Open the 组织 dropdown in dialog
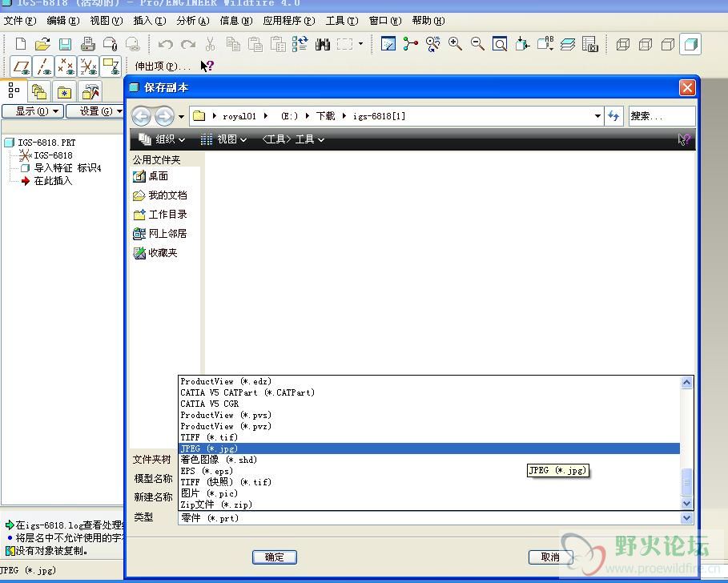Screen dimensions: 728x583 pos(162,139)
